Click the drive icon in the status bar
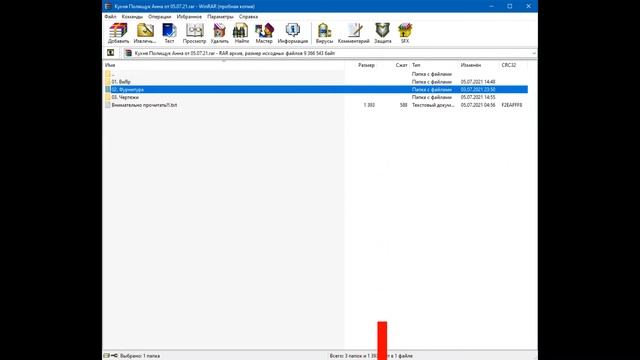This screenshot has height=360, width=640. click(x=107, y=356)
